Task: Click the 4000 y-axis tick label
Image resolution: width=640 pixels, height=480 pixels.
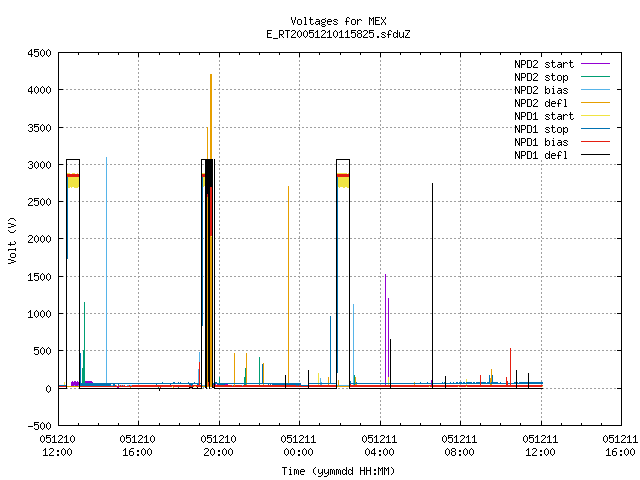Action: (x=40, y=90)
